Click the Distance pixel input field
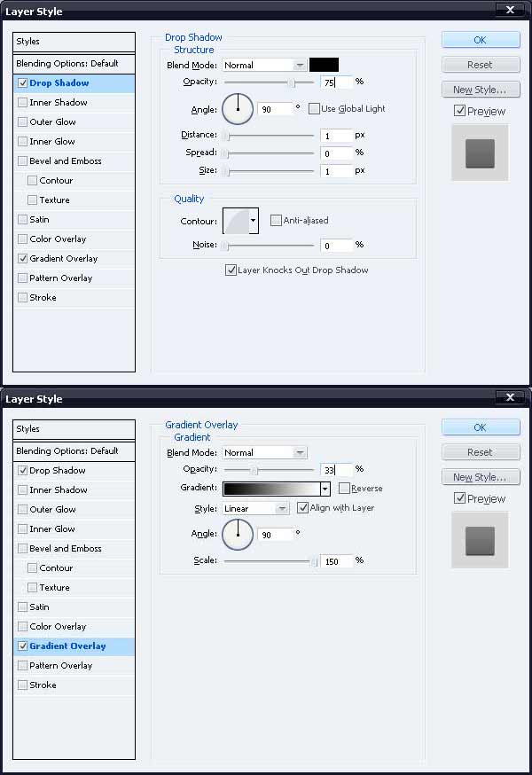This screenshot has width=532, height=775. (x=337, y=136)
